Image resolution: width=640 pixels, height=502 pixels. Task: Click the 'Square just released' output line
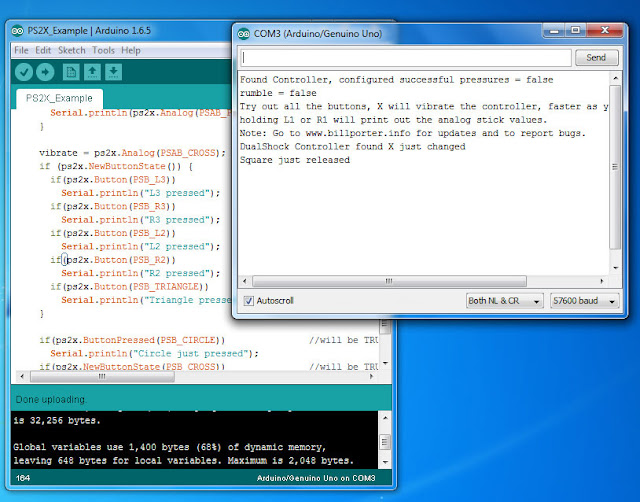(295, 160)
